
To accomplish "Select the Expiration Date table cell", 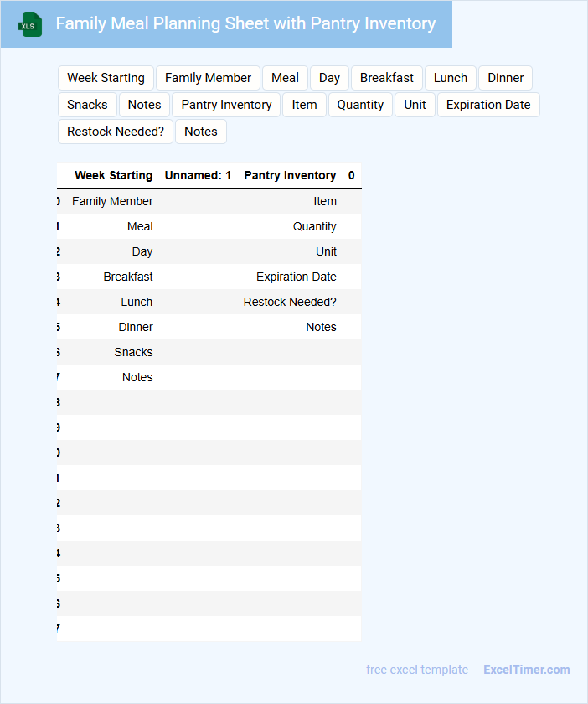I will pyautogui.click(x=297, y=277).
